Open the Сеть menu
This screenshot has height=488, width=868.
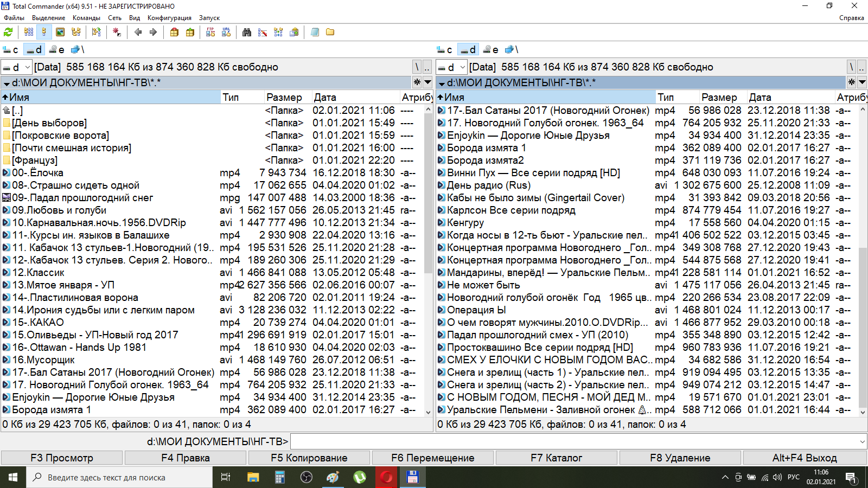point(114,18)
